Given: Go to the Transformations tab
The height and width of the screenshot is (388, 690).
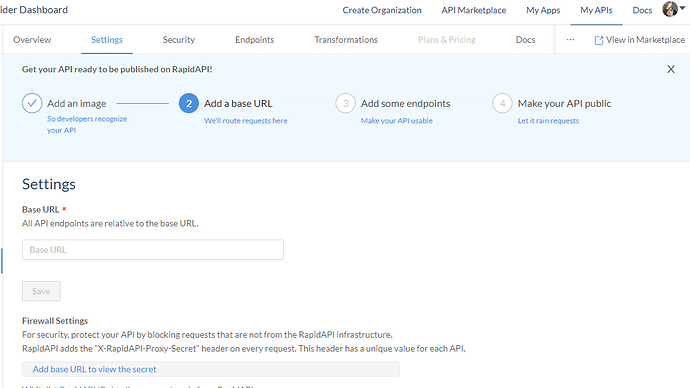Looking at the screenshot, I should click(346, 40).
